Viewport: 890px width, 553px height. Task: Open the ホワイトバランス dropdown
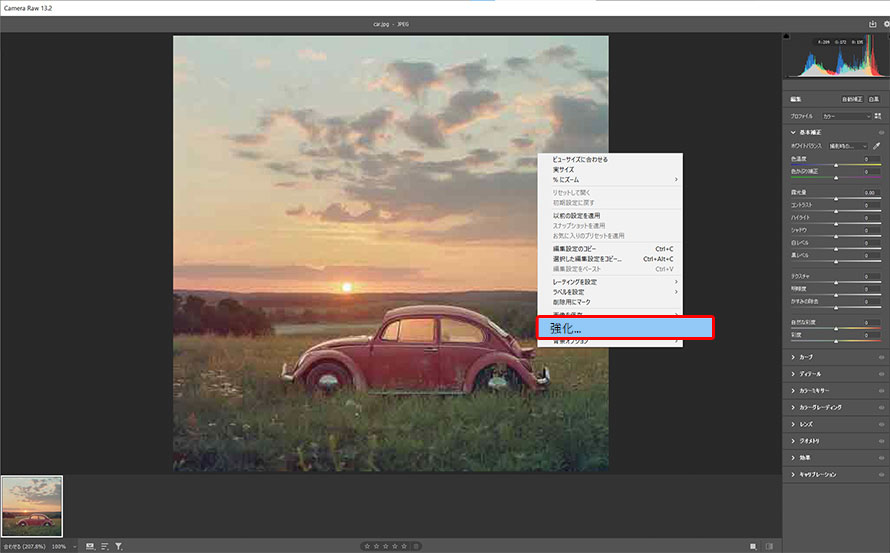pyautogui.click(x=848, y=146)
